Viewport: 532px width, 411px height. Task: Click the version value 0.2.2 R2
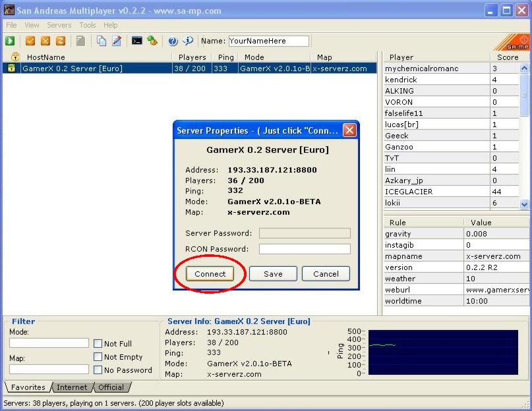click(482, 267)
